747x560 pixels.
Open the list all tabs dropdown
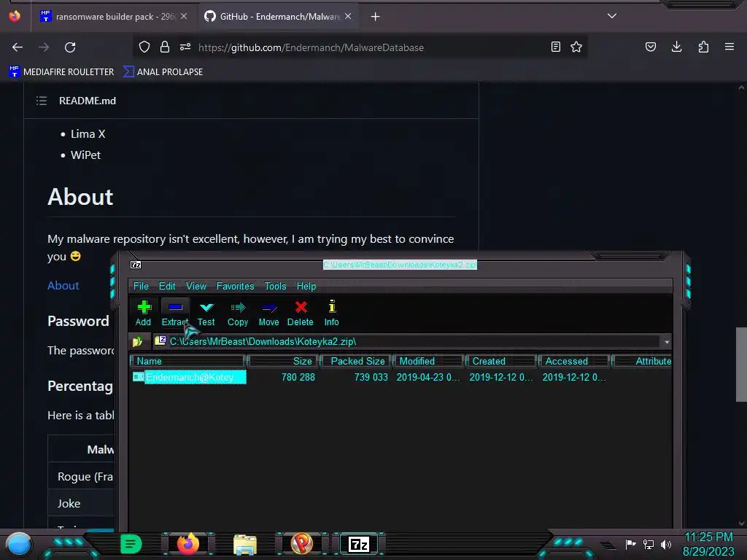(612, 16)
